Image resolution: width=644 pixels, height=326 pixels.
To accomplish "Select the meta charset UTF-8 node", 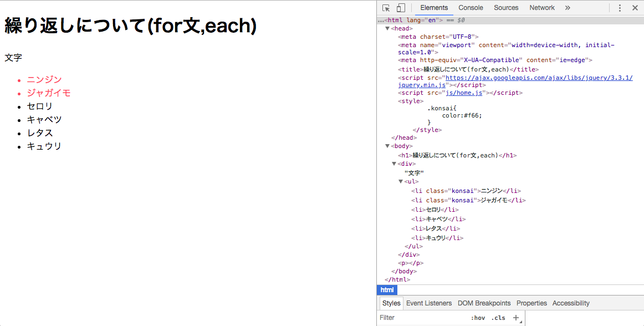I will (438, 37).
